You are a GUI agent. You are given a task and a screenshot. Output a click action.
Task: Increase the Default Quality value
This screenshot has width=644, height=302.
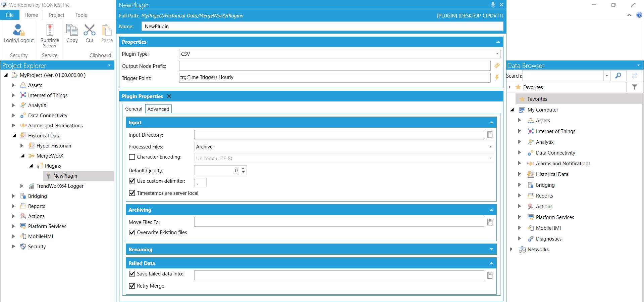[x=243, y=168]
